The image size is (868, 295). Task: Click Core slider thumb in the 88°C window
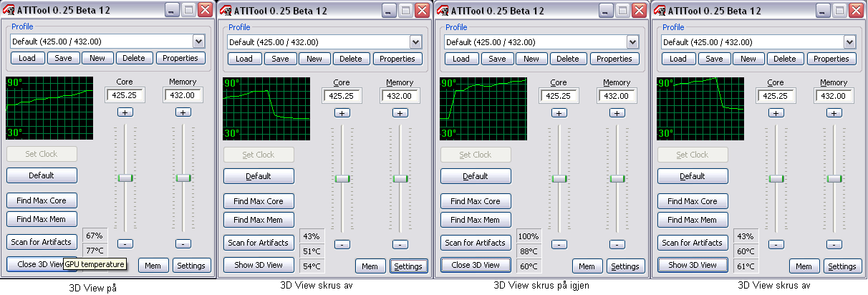[559, 178]
